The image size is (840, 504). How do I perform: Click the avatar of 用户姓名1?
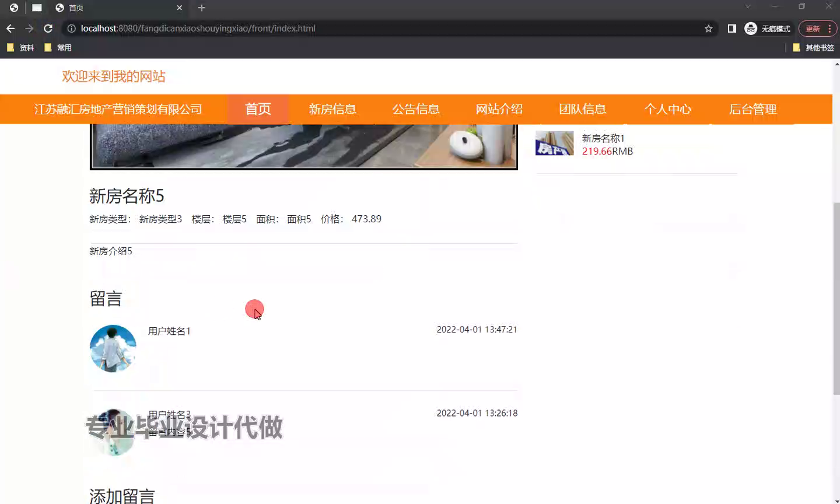click(x=113, y=348)
